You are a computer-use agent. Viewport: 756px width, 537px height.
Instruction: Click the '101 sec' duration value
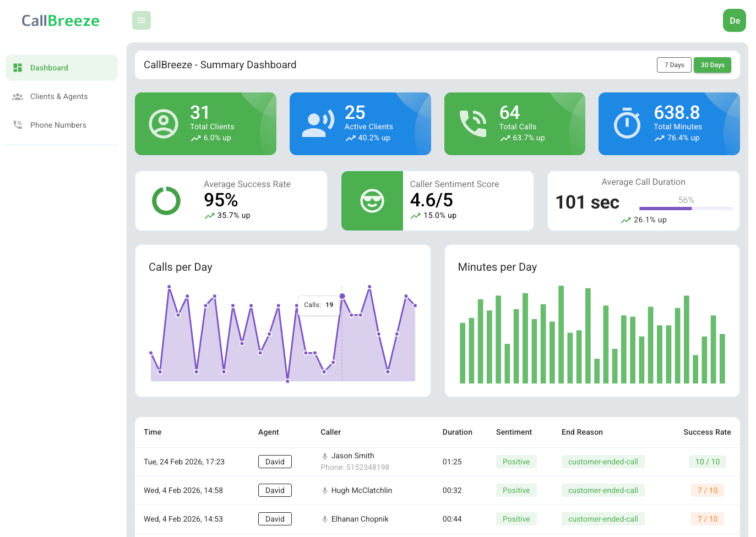click(588, 202)
